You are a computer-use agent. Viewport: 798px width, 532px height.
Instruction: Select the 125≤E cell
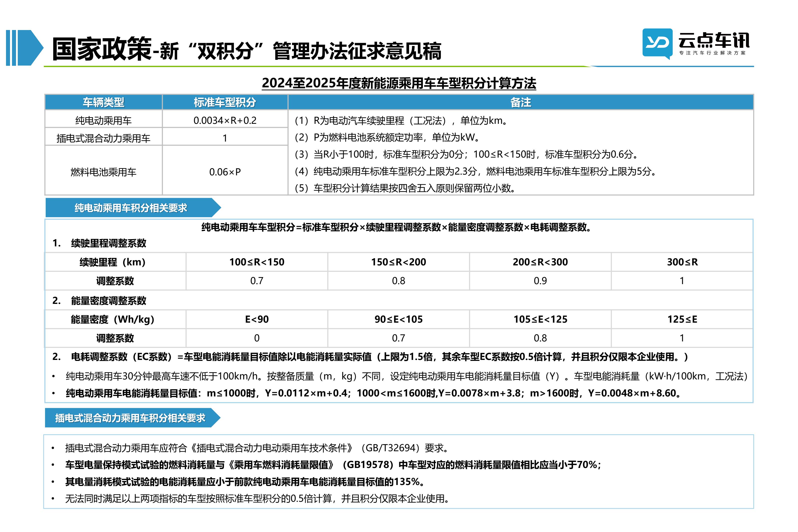[682, 319]
